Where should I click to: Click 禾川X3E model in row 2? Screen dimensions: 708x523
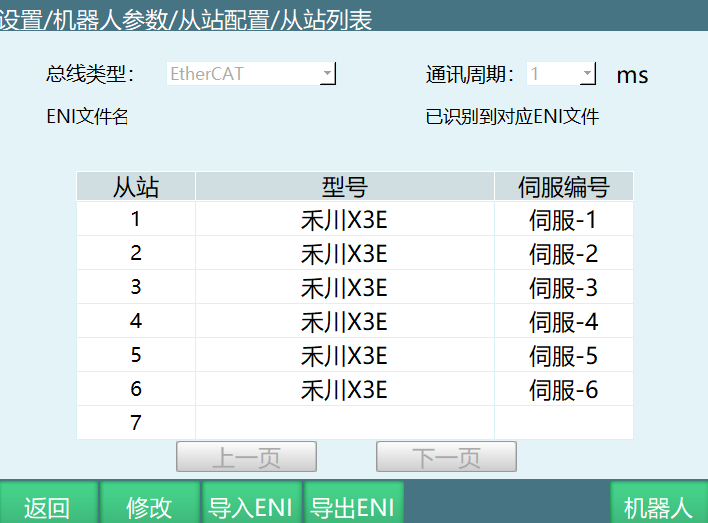pos(345,253)
